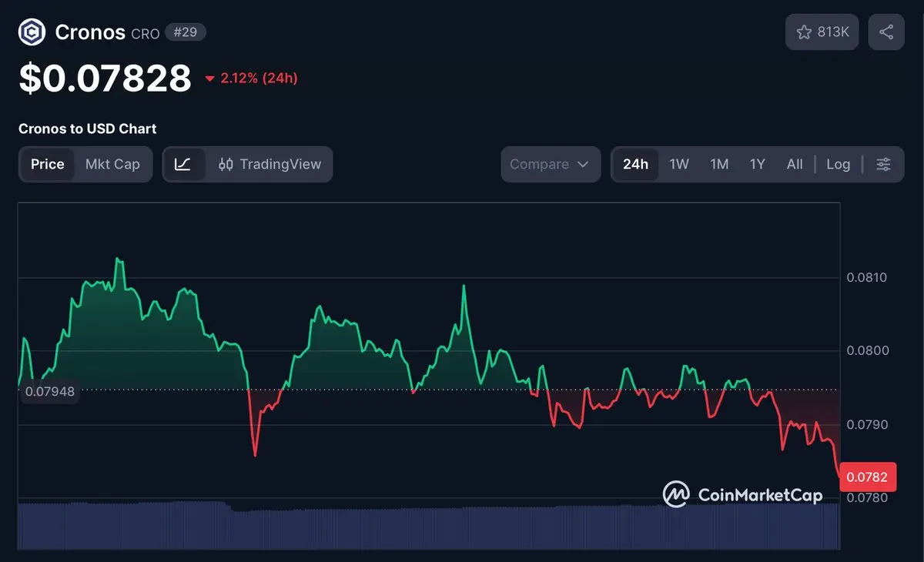The width and height of the screenshot is (924, 562).
Task: Click the 2.12% (24h) price change
Action: point(252,78)
